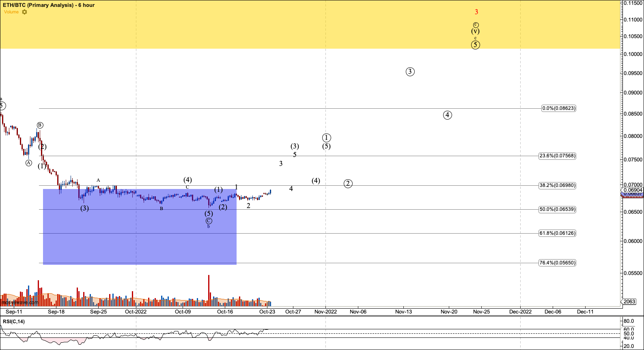Click the volume value tag 2063

pos(629,302)
